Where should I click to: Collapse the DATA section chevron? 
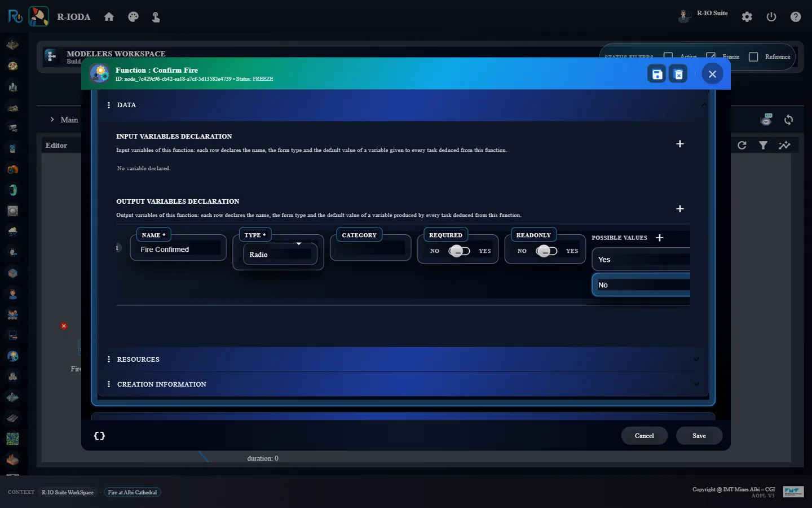pos(704,105)
